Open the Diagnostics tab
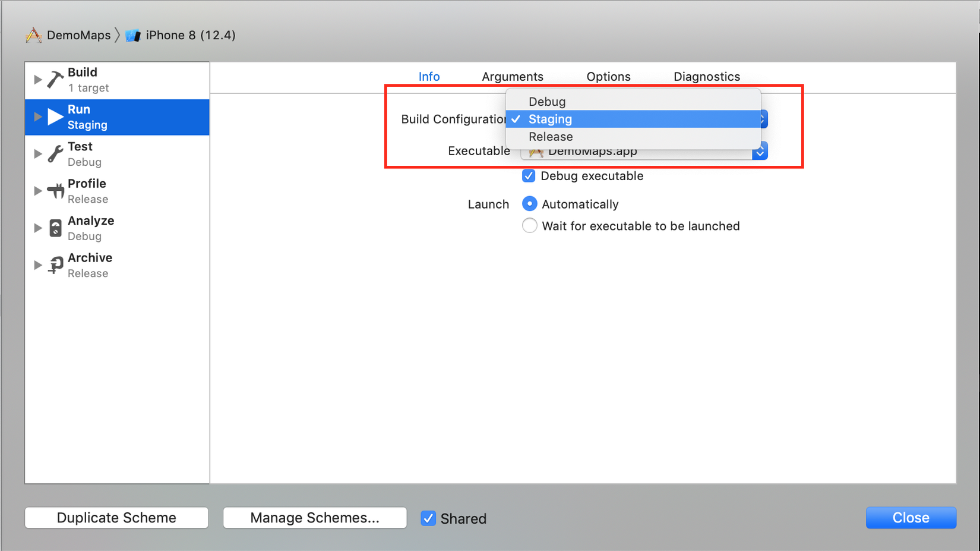 [x=706, y=77]
